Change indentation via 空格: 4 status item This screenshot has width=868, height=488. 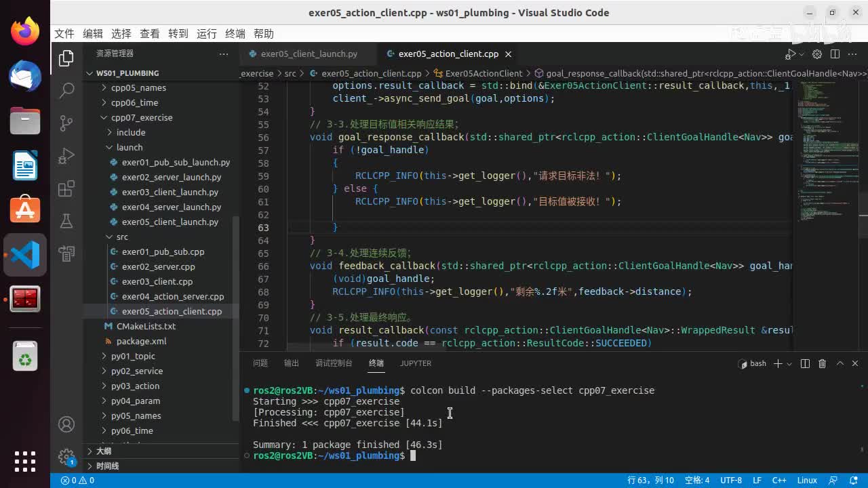(x=697, y=481)
